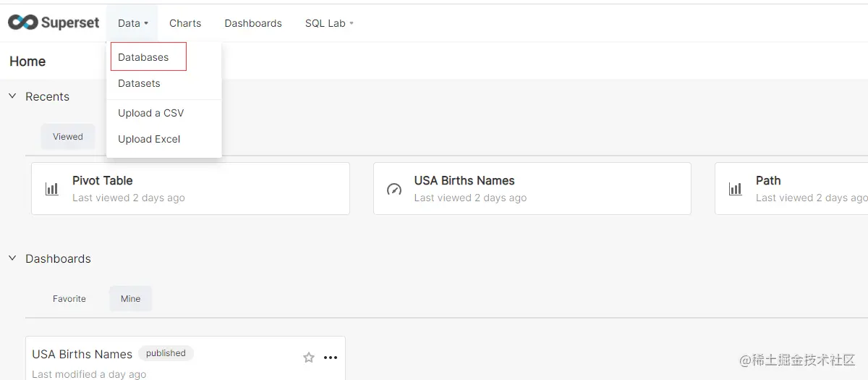
Task: Switch to the Viewed tab
Action: click(68, 137)
